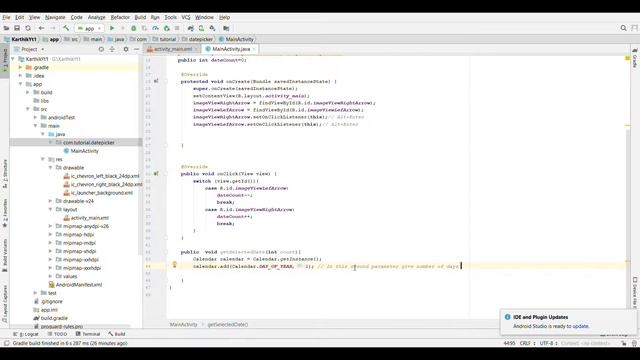Expand the drawable-v24 folder

tap(50, 201)
